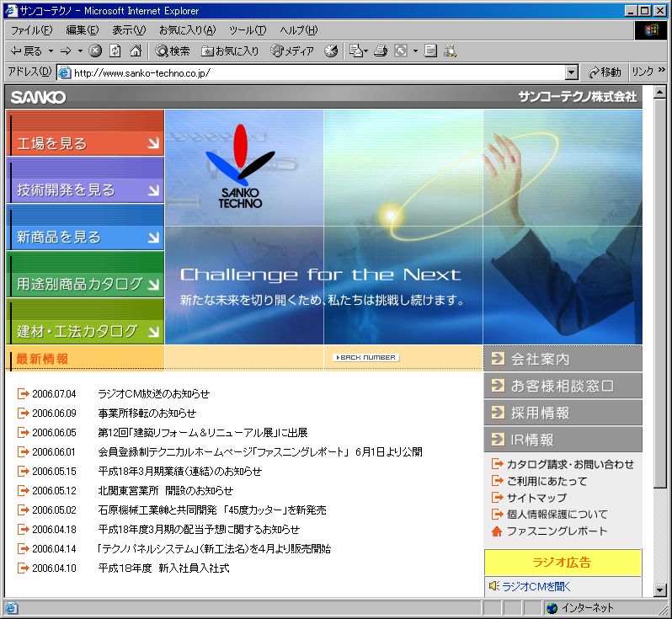Click the Mail icon in toolbar
The height and width of the screenshot is (619, 672).
(355, 51)
